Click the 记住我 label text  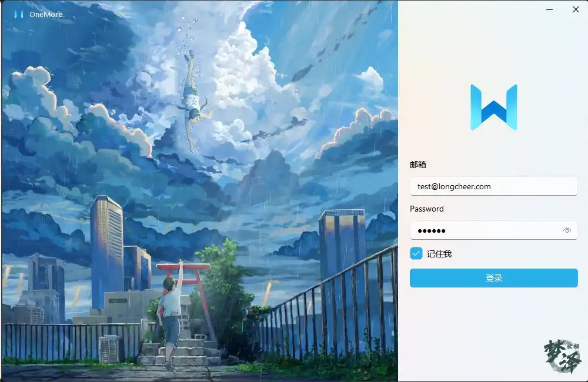coord(439,254)
